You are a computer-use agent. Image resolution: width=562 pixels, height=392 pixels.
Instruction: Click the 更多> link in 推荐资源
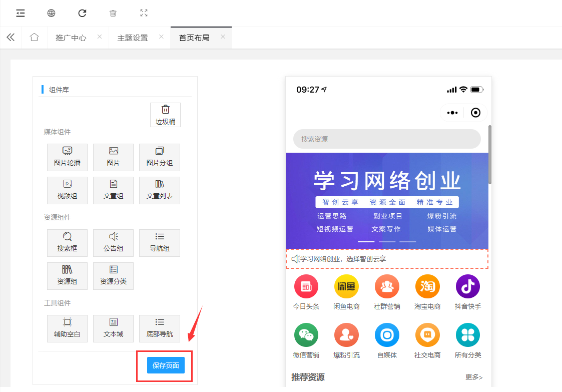point(474,377)
